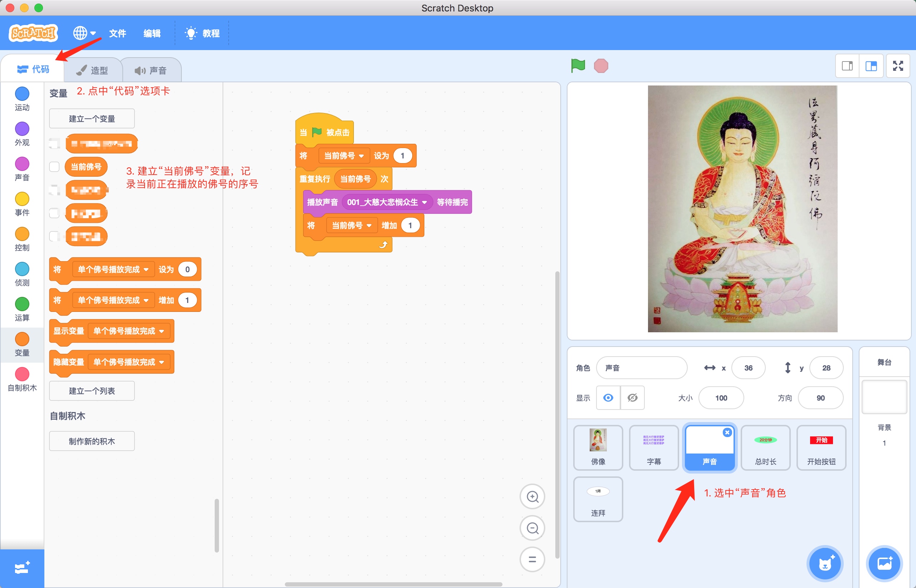The image size is (916, 588).
Task: Select the 运算 block category
Action: 22,310
